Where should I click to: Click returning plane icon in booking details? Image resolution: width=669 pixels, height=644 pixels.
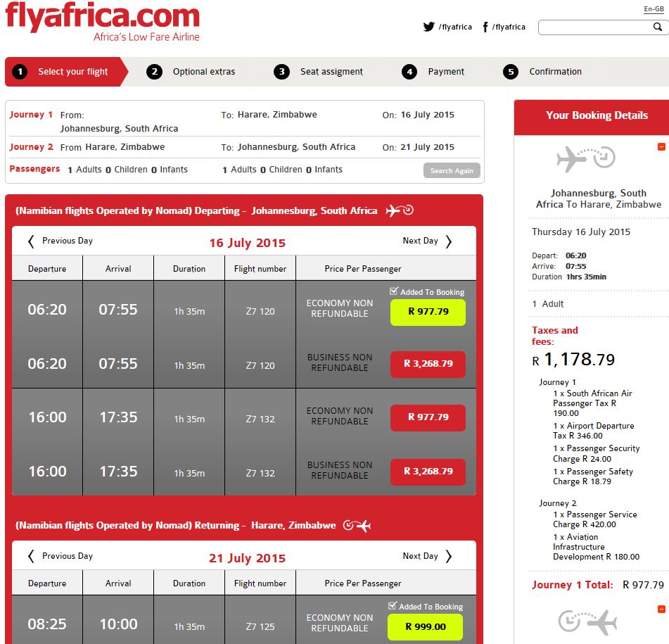tap(588, 622)
